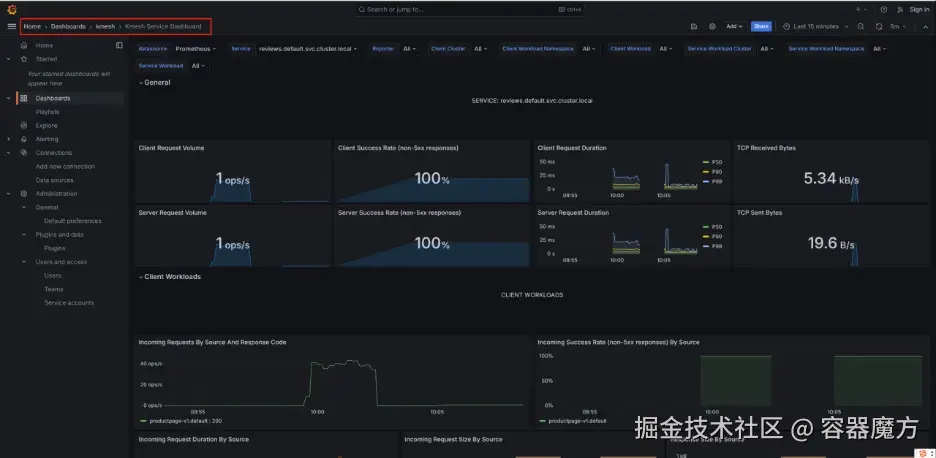The width and height of the screenshot is (936, 458).
Task: Collapse the General row section
Action: (x=155, y=82)
